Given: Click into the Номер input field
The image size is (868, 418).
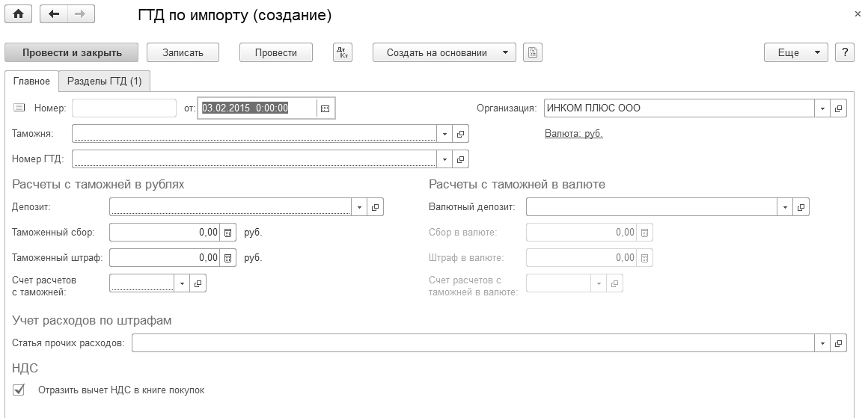Looking at the screenshot, I should (x=123, y=108).
